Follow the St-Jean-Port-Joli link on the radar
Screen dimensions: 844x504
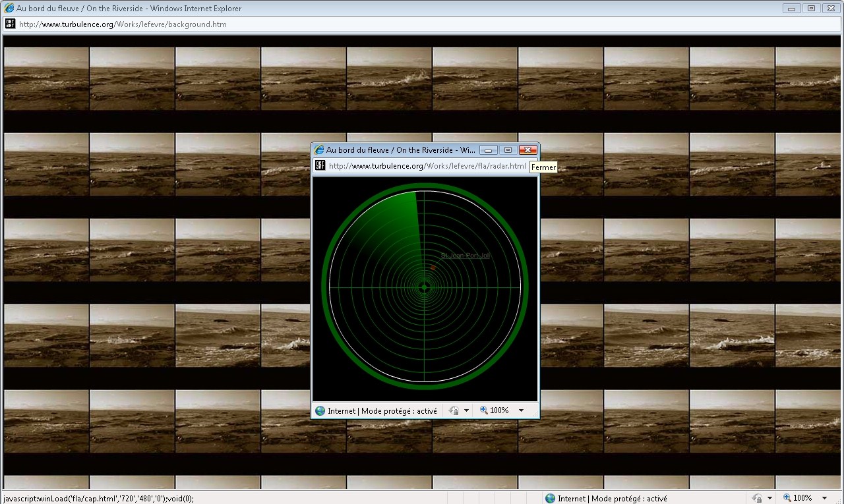pyautogui.click(x=465, y=255)
